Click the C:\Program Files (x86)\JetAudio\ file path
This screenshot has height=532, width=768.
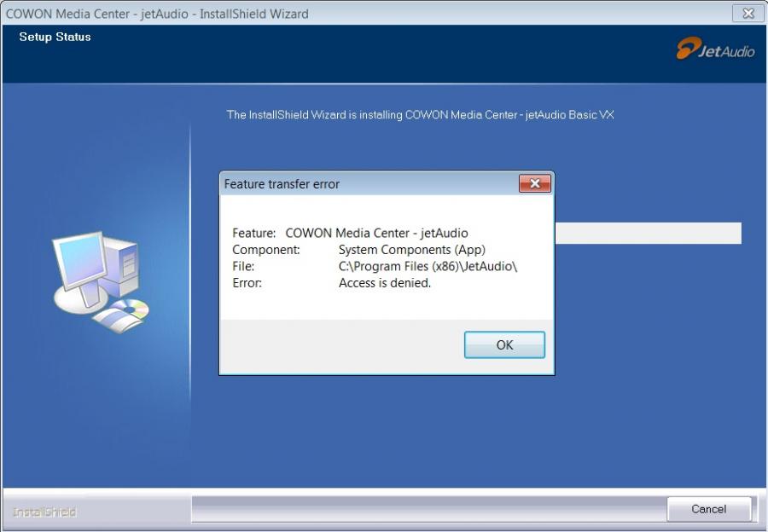pos(428,266)
